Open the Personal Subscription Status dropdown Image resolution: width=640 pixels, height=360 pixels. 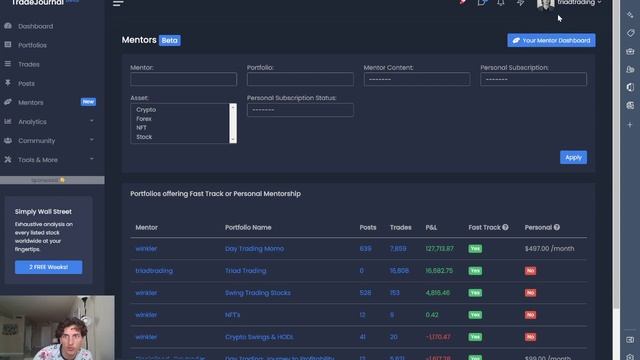point(300,110)
